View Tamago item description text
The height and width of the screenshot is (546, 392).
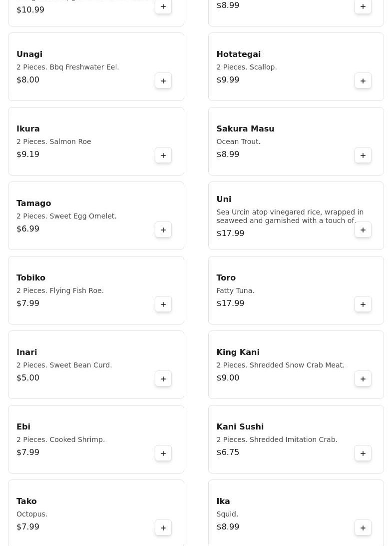pyautogui.click(x=66, y=216)
